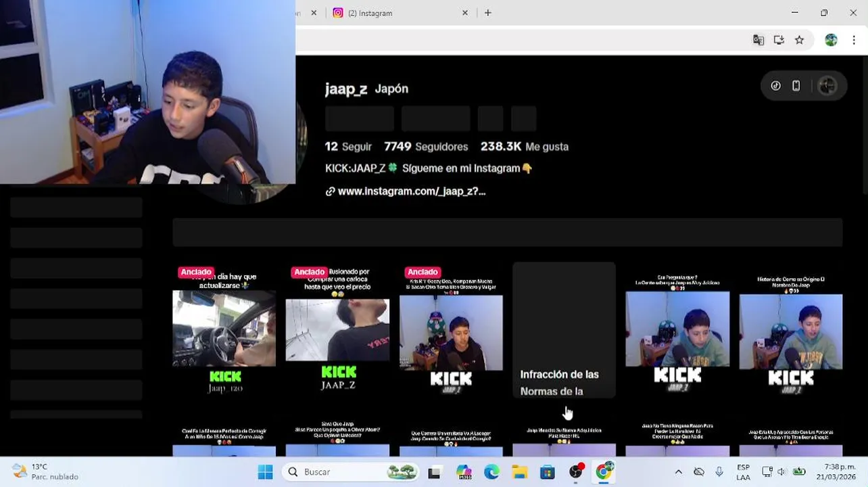Open the 13°C weather widget
This screenshot has width=868, height=487.
click(x=45, y=472)
